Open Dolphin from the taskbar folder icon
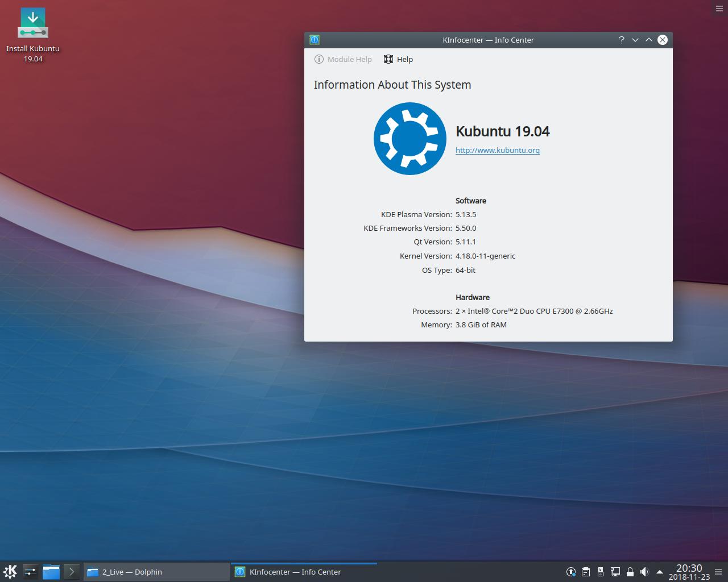The image size is (728, 582). pyautogui.click(x=51, y=572)
